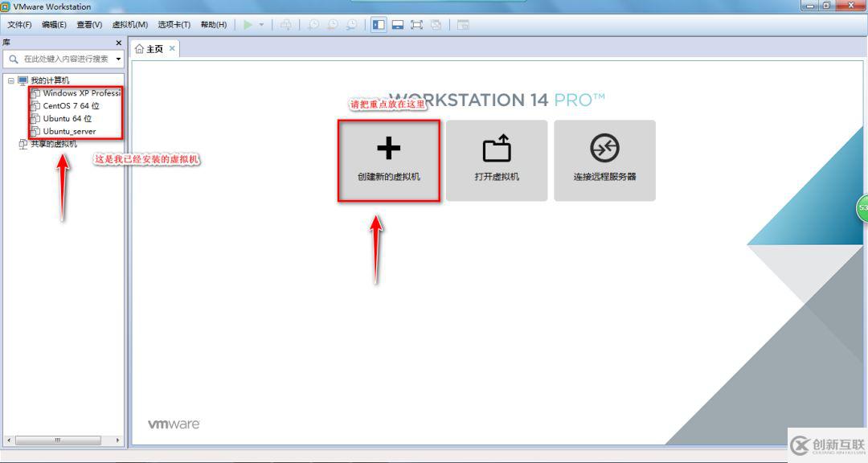Click the library search input field
This screenshot has height=463, width=868.
pos(63,59)
